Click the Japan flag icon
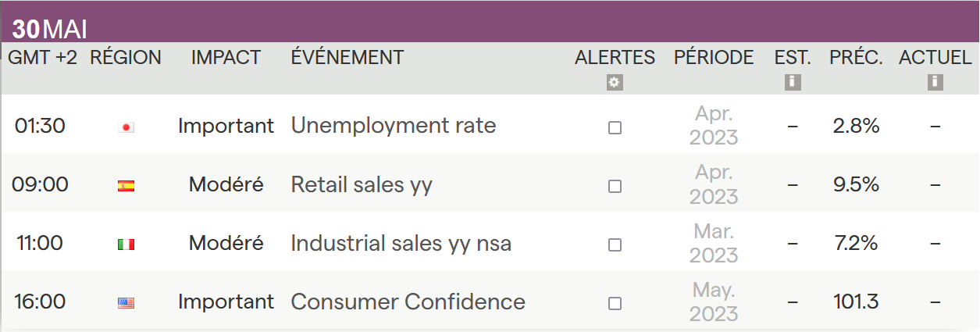The image size is (980, 332). click(126, 127)
